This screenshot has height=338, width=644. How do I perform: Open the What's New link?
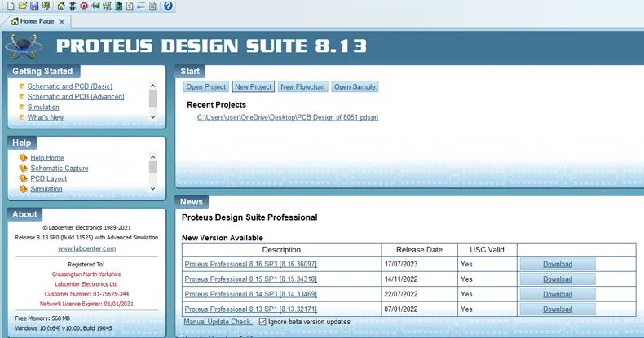[x=45, y=117]
